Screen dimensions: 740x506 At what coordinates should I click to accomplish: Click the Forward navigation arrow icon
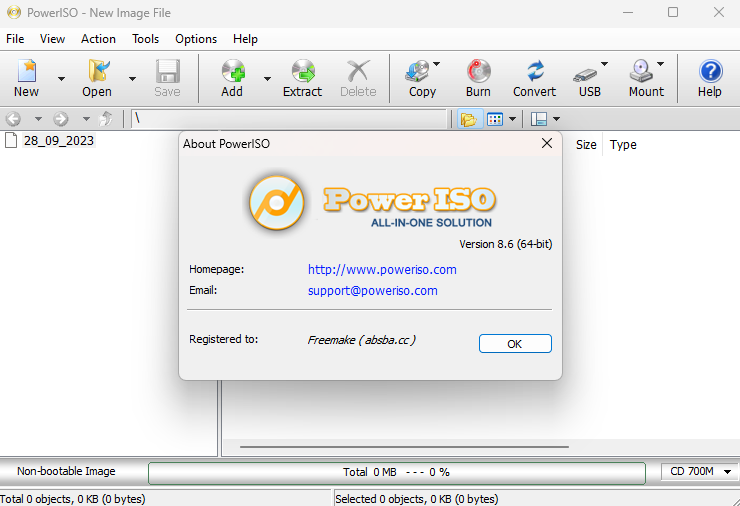[x=60, y=119]
